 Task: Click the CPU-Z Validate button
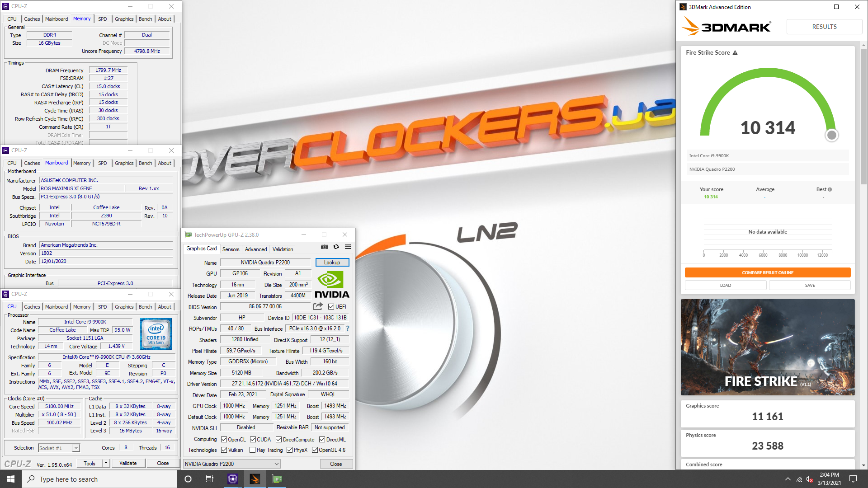click(x=128, y=463)
